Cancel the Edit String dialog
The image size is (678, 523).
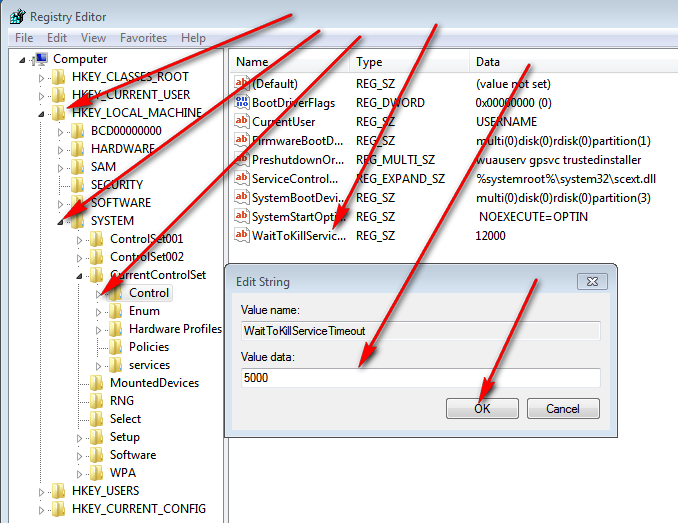[563, 408]
